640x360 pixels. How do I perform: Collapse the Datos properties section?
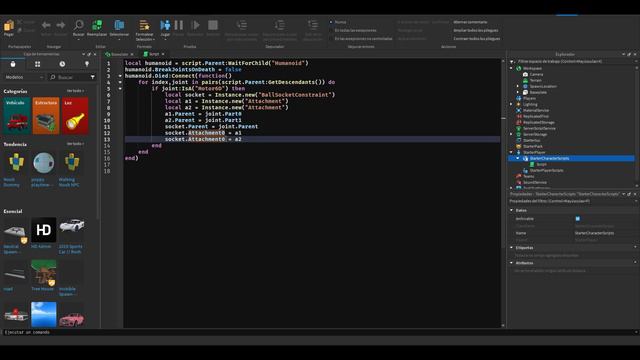(x=511, y=210)
